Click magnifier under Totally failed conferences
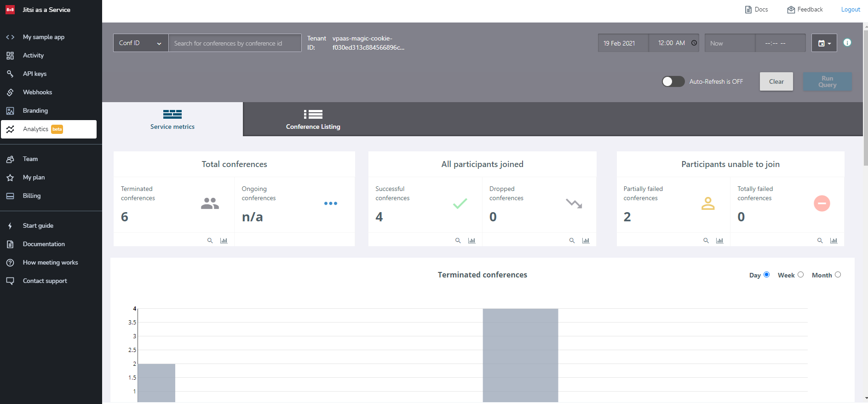 (820, 240)
